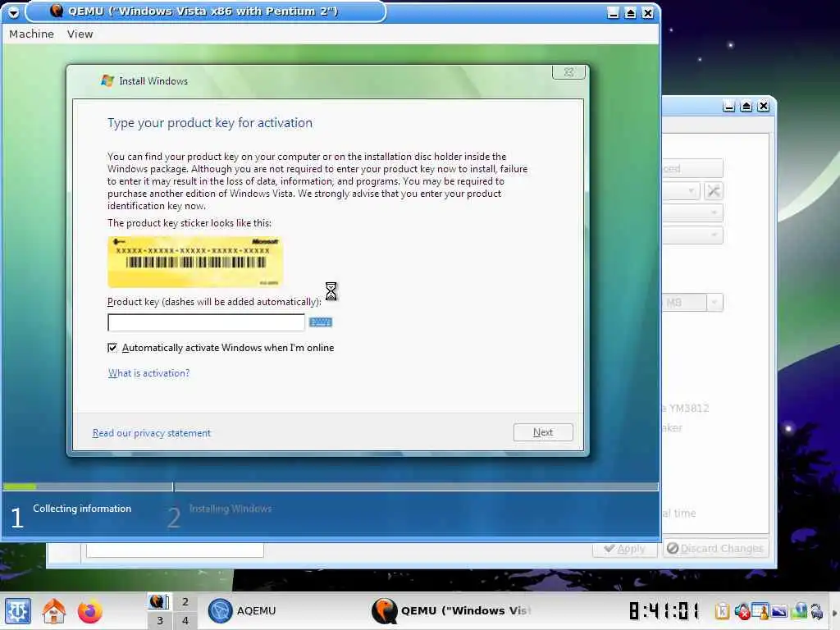Click the product key input field
The width and height of the screenshot is (840, 630).
coord(206,322)
